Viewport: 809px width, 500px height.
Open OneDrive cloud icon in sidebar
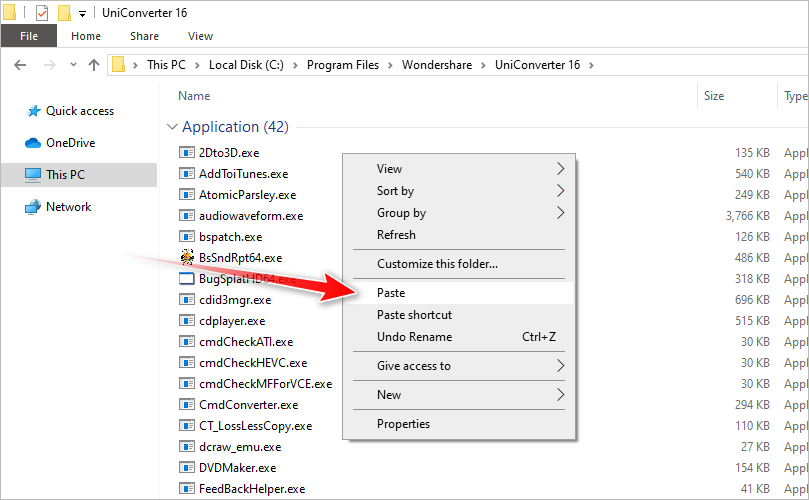[x=32, y=143]
